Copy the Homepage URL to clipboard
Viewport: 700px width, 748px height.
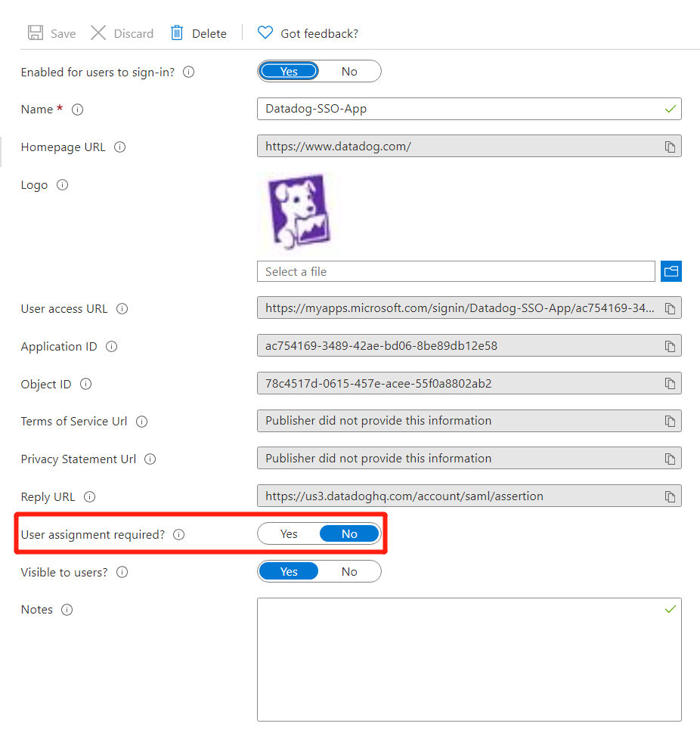670,147
